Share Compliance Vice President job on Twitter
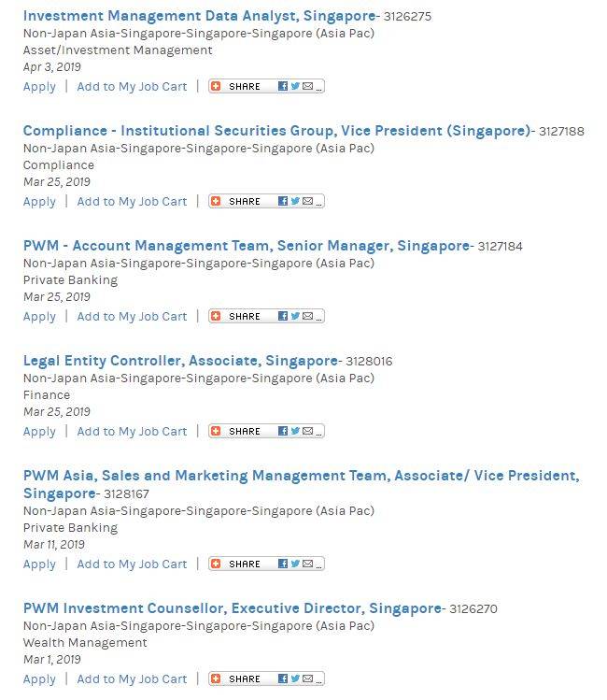607x700 pixels. click(x=295, y=201)
